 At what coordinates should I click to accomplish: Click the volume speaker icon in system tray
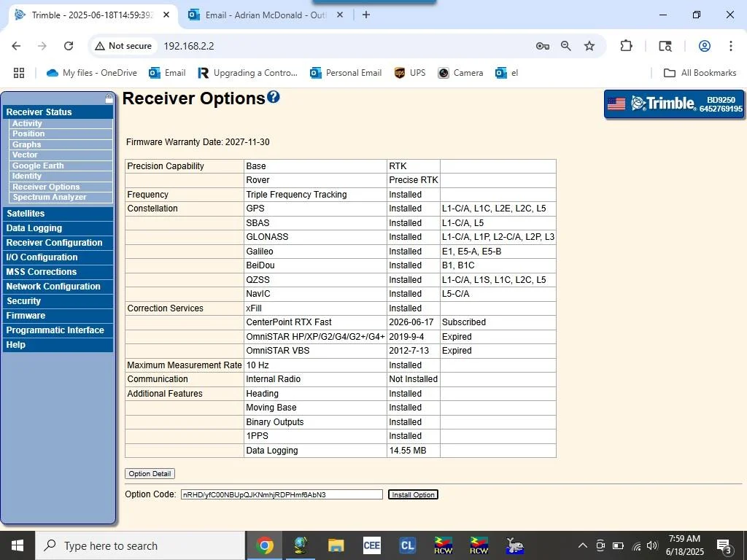pos(652,545)
